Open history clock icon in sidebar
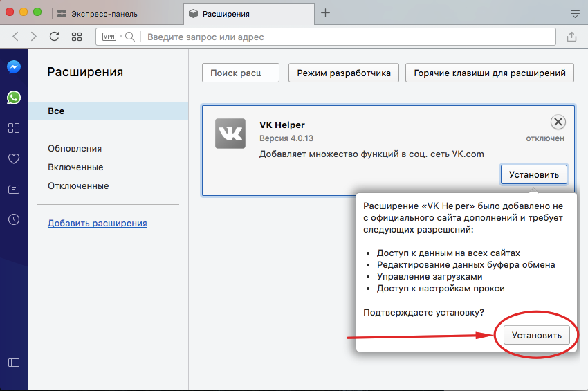This screenshot has width=588, height=391. pyautogui.click(x=14, y=219)
